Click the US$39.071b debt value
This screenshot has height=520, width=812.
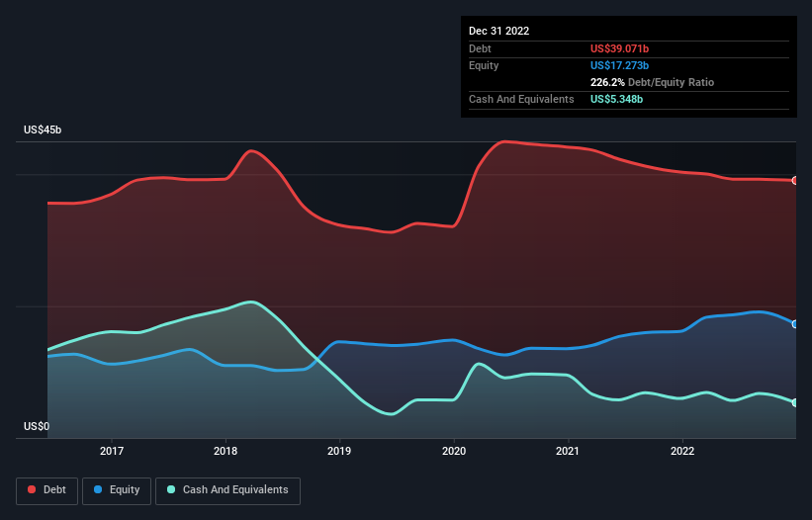619,48
